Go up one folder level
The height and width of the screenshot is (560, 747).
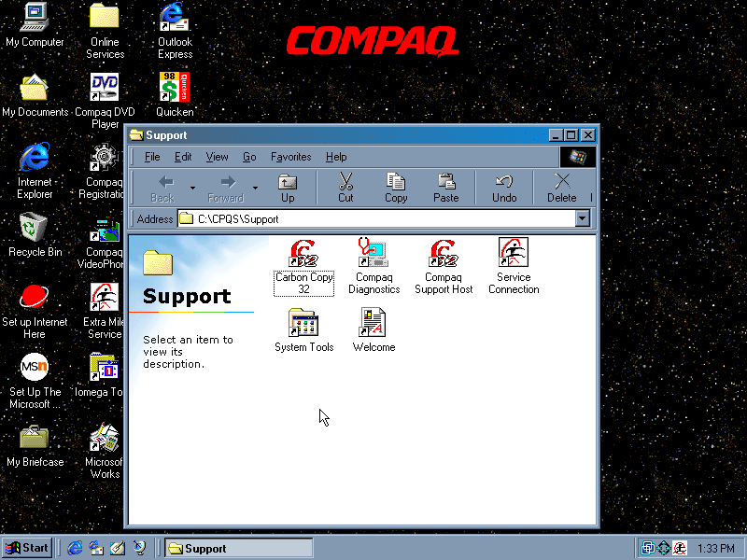coord(288,189)
